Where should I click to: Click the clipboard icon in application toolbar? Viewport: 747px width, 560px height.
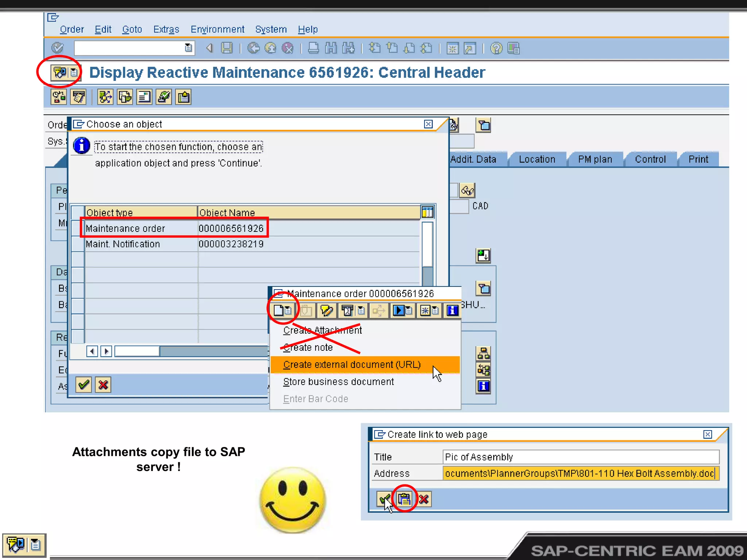[x=183, y=97]
